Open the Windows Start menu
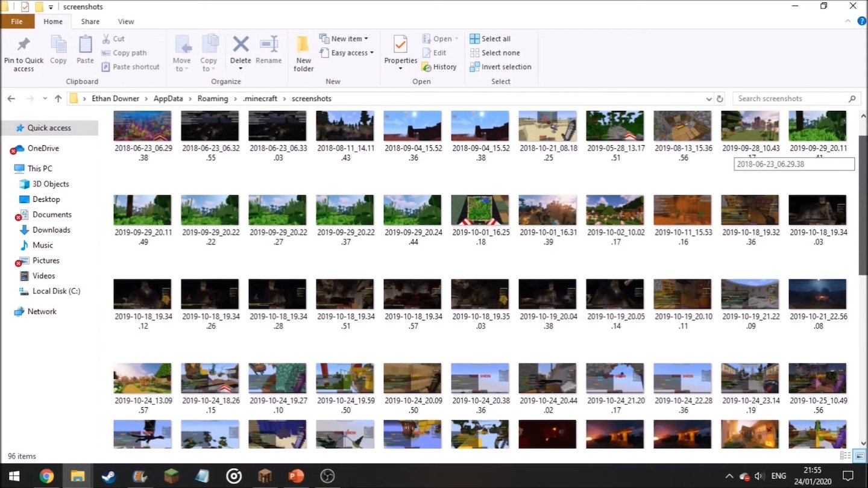868x488 pixels. (x=14, y=476)
